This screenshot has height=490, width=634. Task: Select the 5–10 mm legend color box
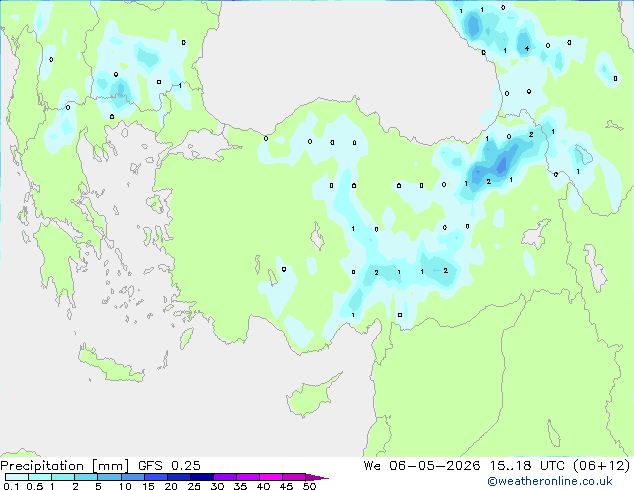(x=109, y=477)
